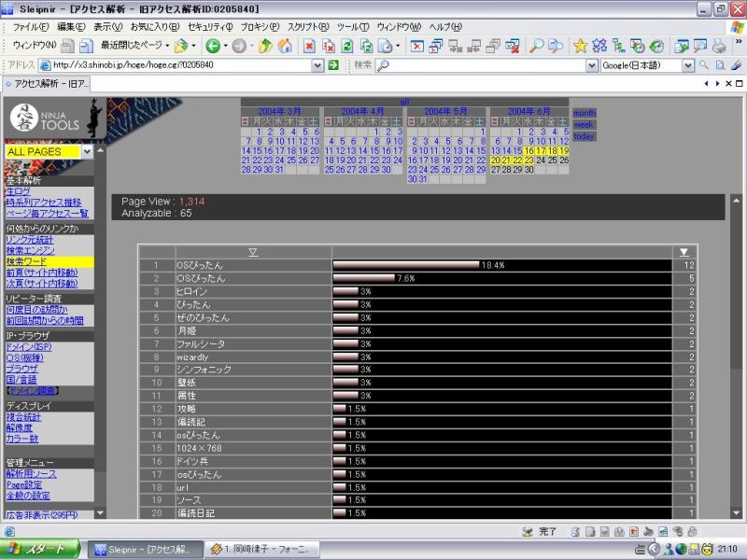Click the search magnifier next to Google combo
This screenshot has height=560, width=747.
(x=704, y=65)
